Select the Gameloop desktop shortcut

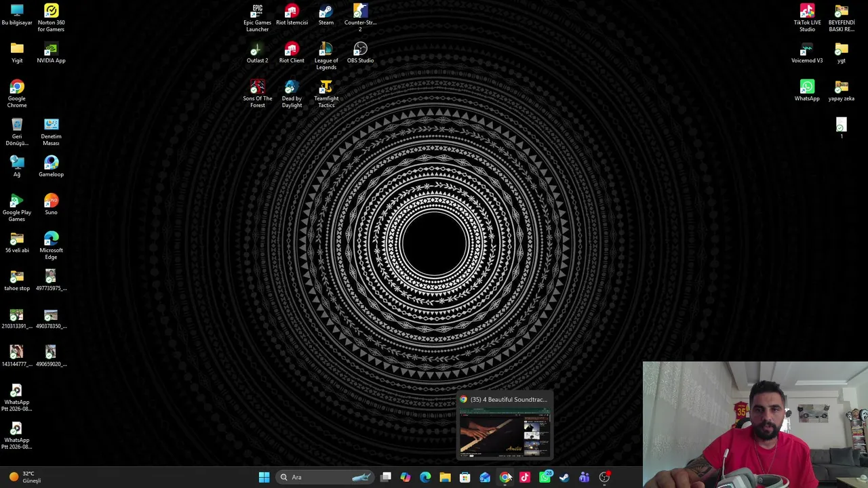click(51, 167)
